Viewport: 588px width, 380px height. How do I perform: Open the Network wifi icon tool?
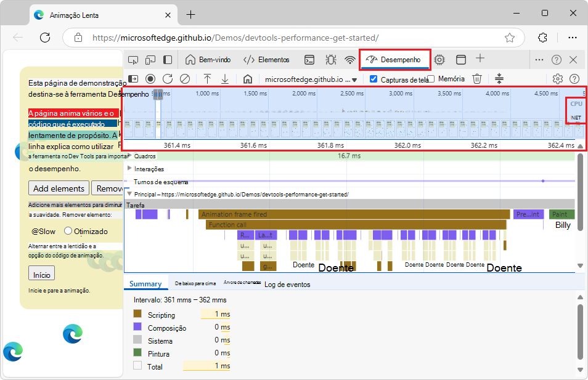coord(350,60)
